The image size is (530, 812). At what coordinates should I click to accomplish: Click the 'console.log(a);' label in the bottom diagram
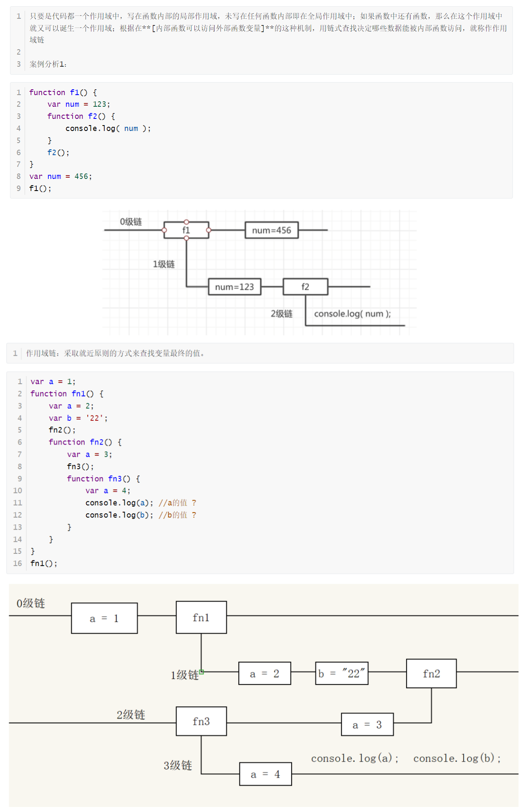[x=355, y=758]
